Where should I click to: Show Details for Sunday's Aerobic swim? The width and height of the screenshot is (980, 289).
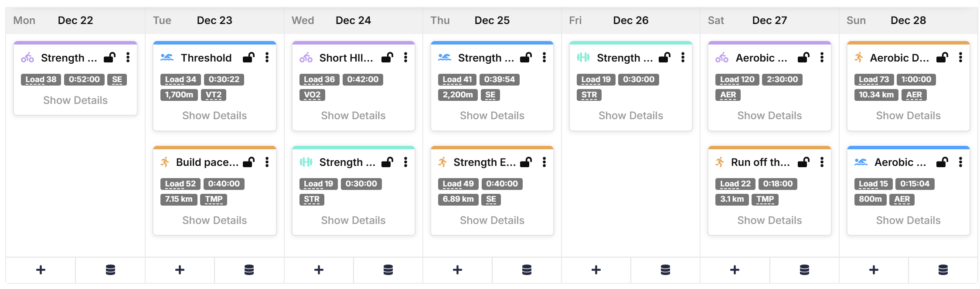click(x=908, y=220)
